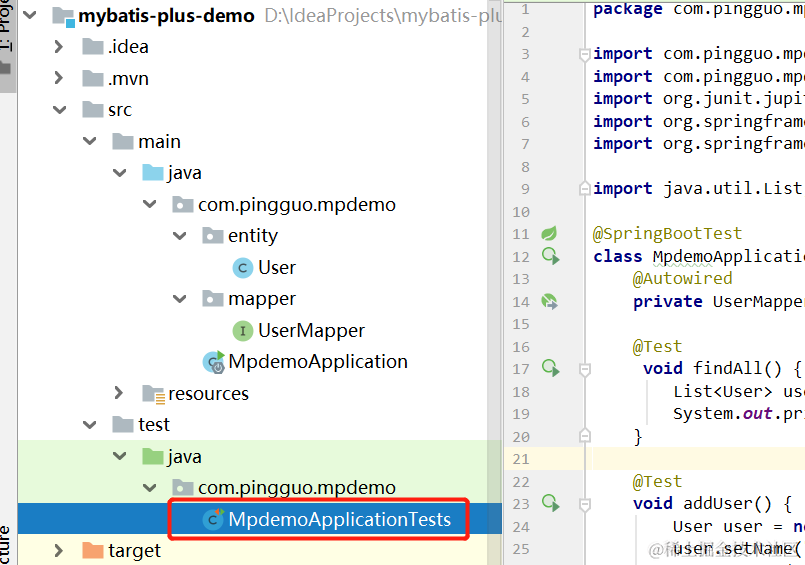Click the import java.util.List statement

[x=697, y=189]
